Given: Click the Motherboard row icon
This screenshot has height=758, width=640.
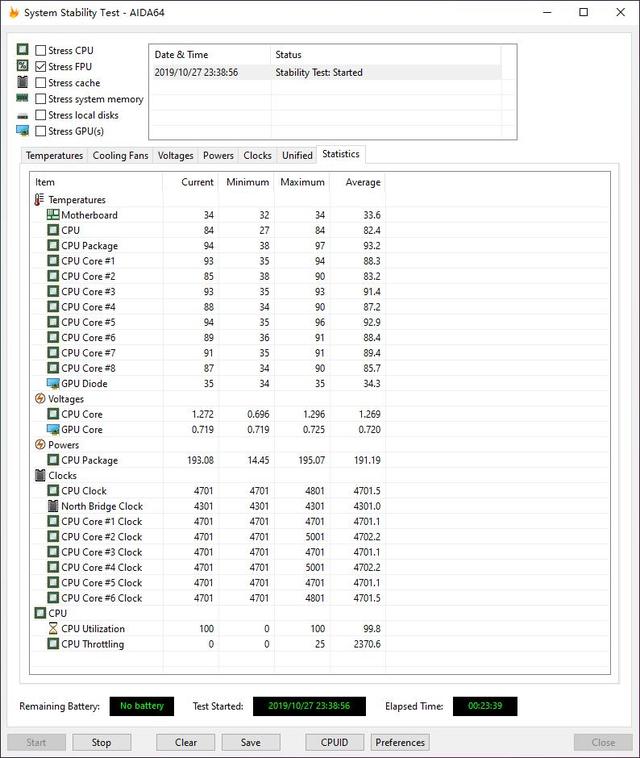Looking at the screenshot, I should pos(53,215).
